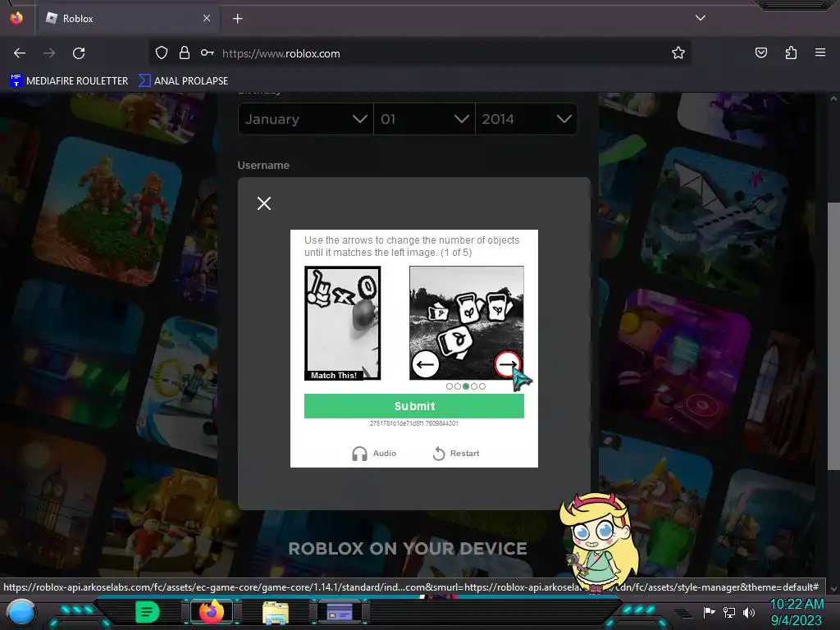Go back with the browser back arrow
The width and height of the screenshot is (840, 630).
click(x=20, y=53)
